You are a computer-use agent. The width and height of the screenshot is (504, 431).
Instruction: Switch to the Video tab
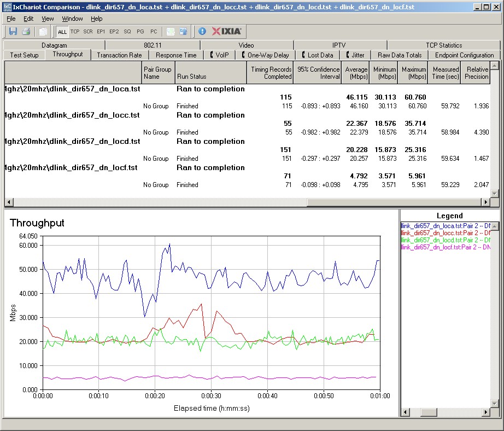tap(246, 45)
